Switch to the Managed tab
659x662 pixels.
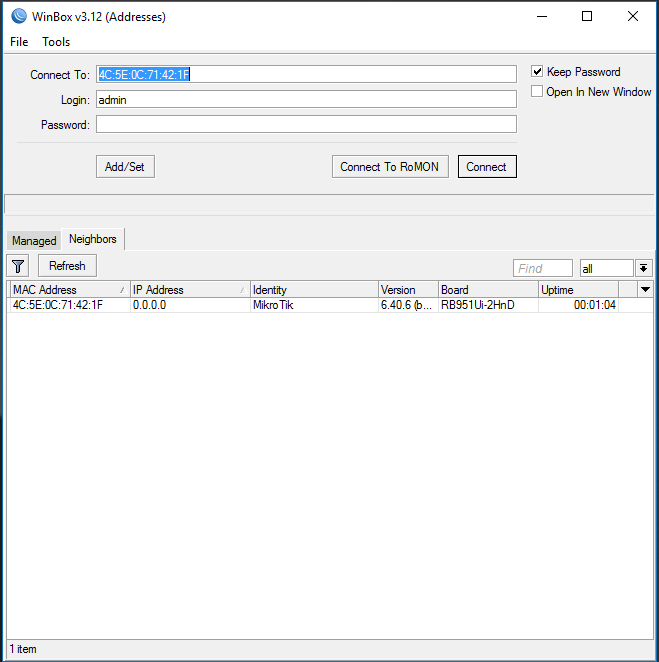tap(34, 241)
